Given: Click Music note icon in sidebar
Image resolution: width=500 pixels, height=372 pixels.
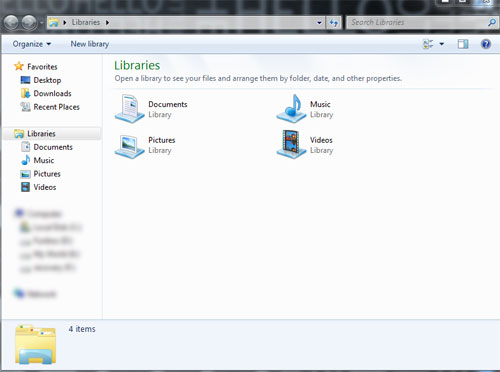Looking at the screenshot, I should click(26, 160).
